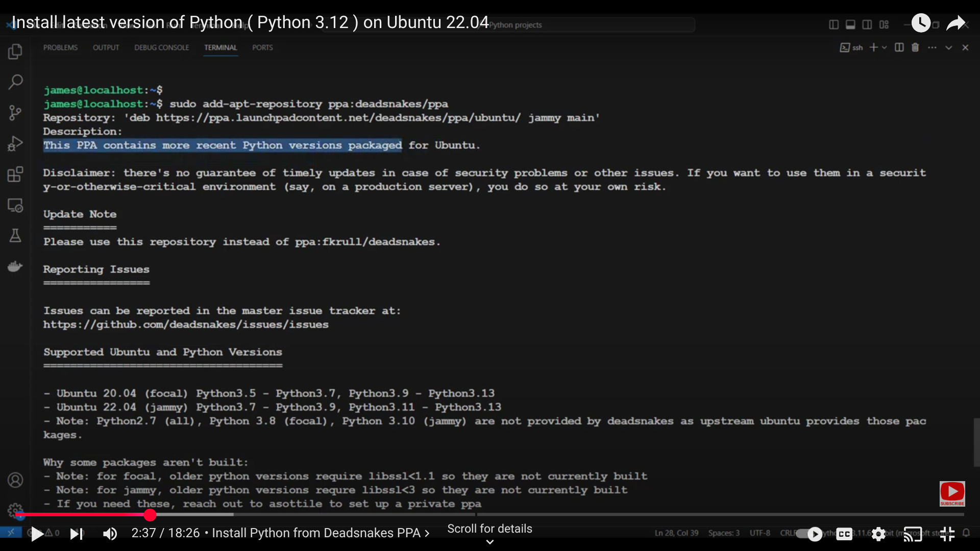The width and height of the screenshot is (980, 551).
Task: Toggle closed captions CC
Action: (844, 534)
